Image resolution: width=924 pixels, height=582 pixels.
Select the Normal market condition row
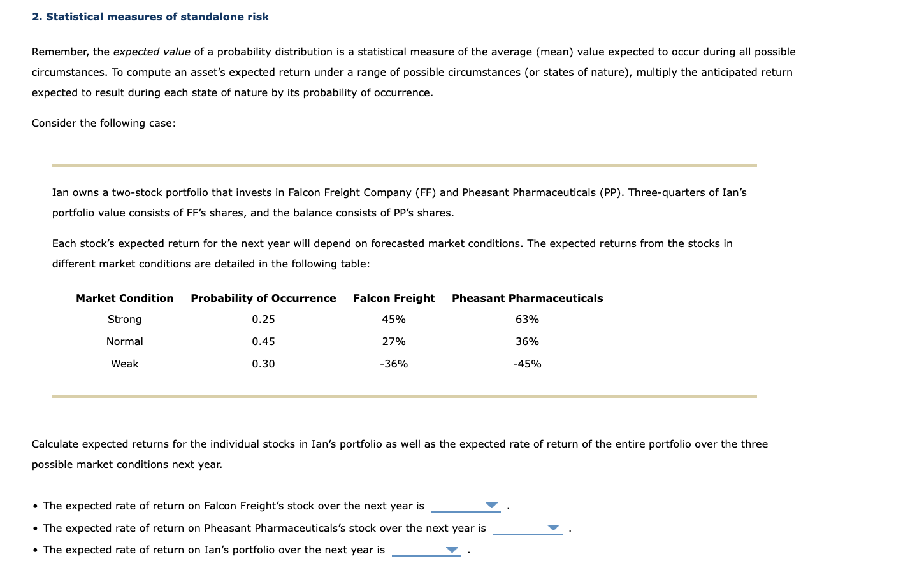(x=124, y=341)
